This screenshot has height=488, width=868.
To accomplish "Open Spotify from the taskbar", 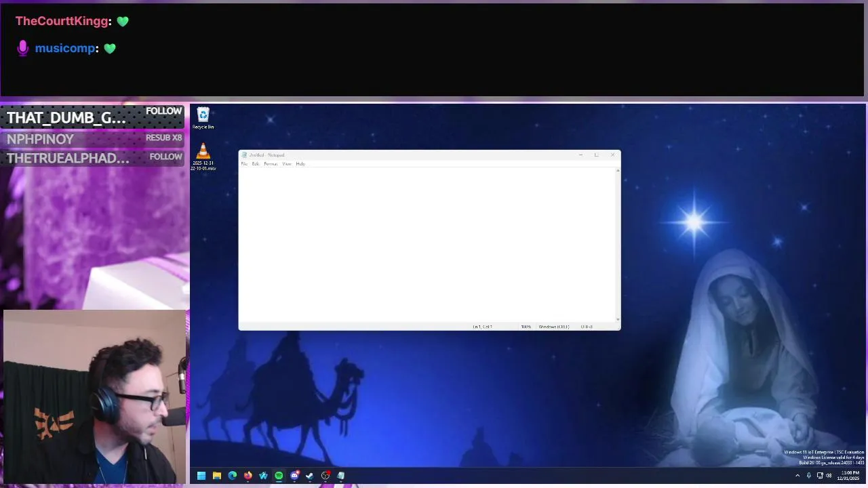I will 279,476.
